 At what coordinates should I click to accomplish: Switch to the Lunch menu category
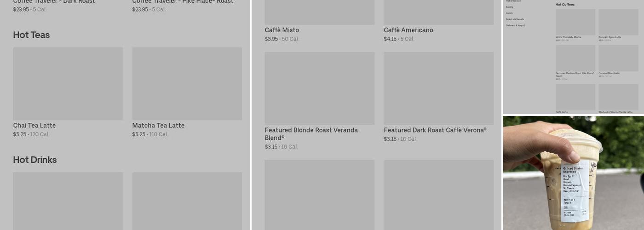(509, 13)
